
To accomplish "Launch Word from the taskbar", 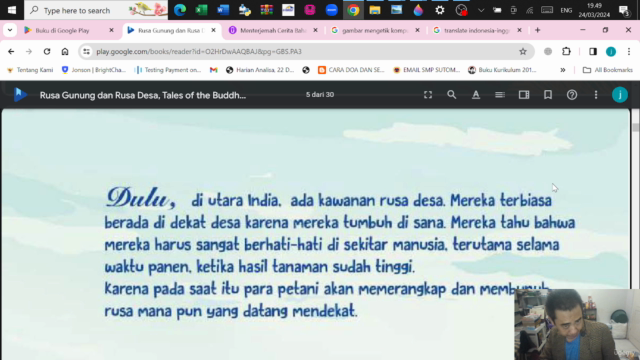I will 223,10.
